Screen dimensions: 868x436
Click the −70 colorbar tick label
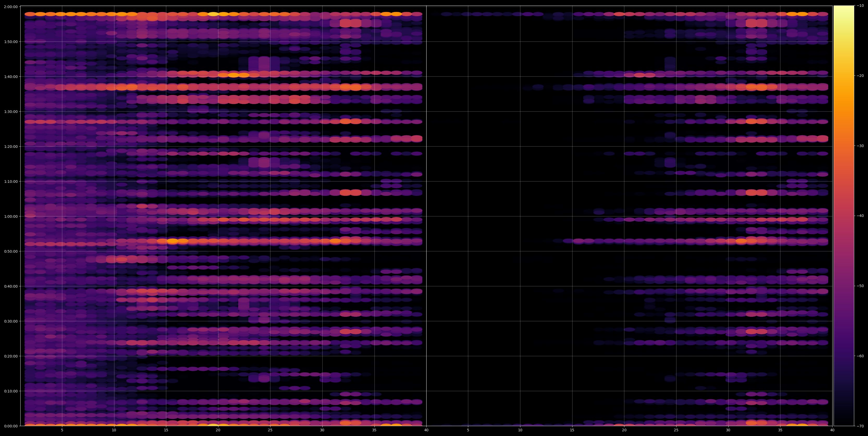pyautogui.click(x=860, y=426)
